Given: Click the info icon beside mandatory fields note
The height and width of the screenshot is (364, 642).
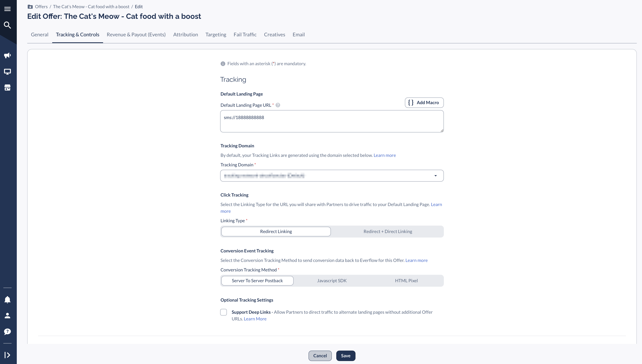Looking at the screenshot, I should (x=223, y=64).
